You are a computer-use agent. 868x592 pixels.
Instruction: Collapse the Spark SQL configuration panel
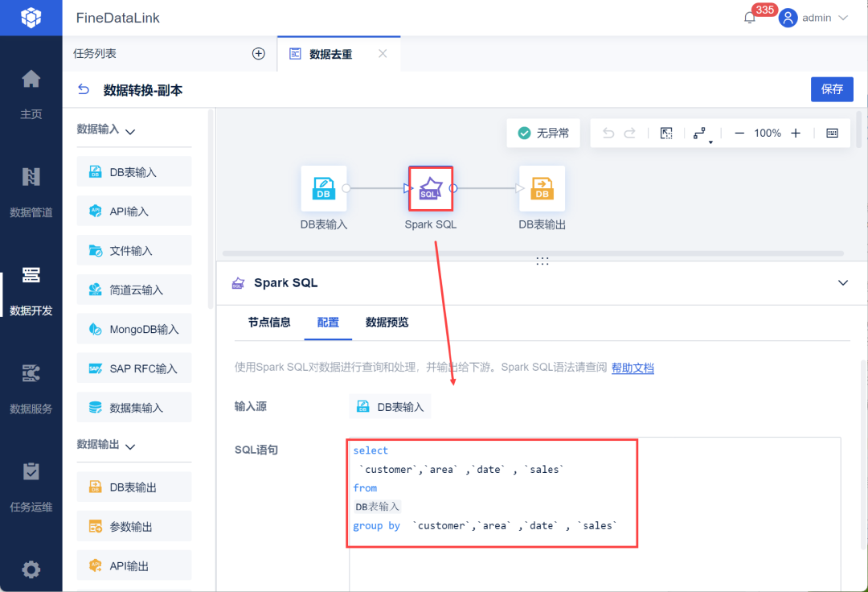click(842, 283)
